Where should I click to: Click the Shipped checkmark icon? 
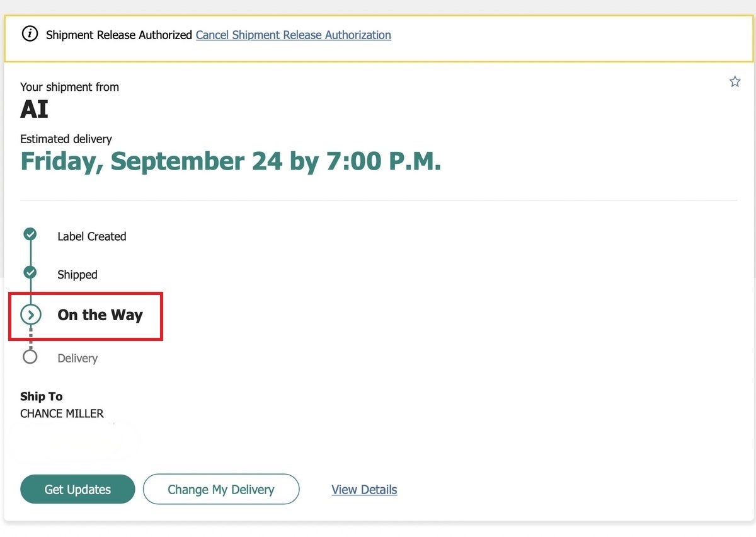30,272
